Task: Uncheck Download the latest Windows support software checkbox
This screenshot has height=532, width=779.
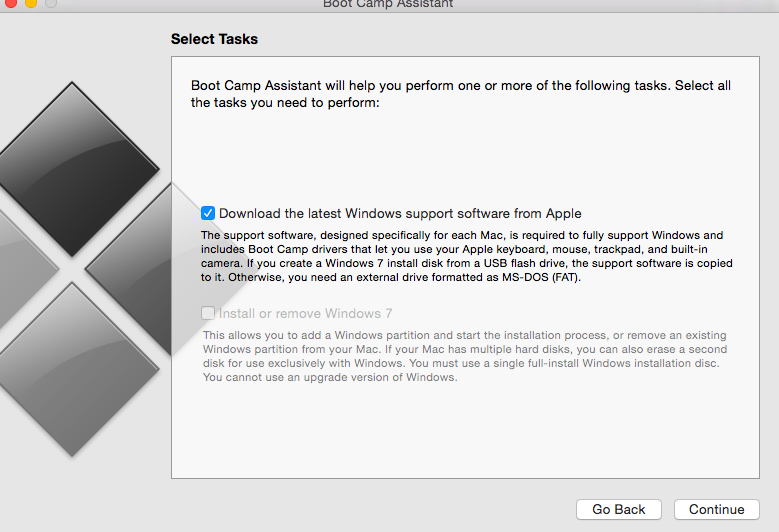Action: coord(208,213)
